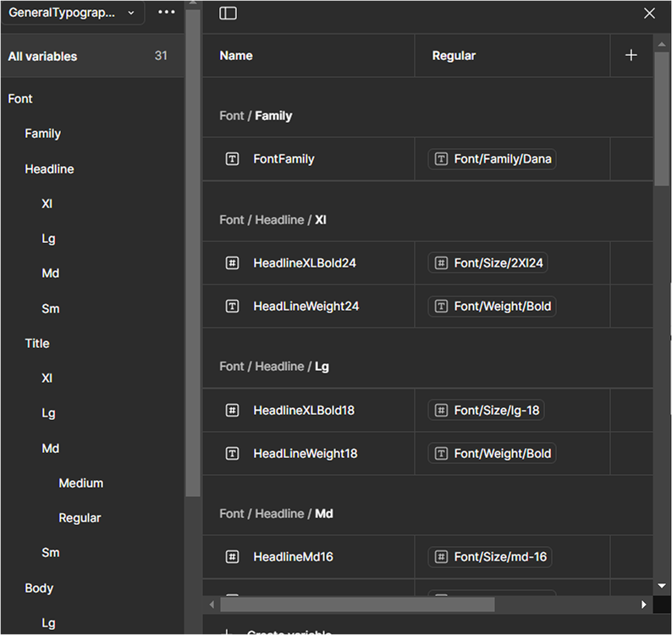The width and height of the screenshot is (672, 635).
Task: Select the Headline group in sidebar
Action: click(49, 169)
